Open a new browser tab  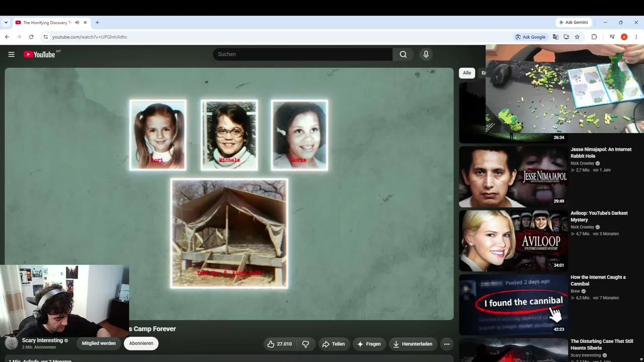[97, 23]
